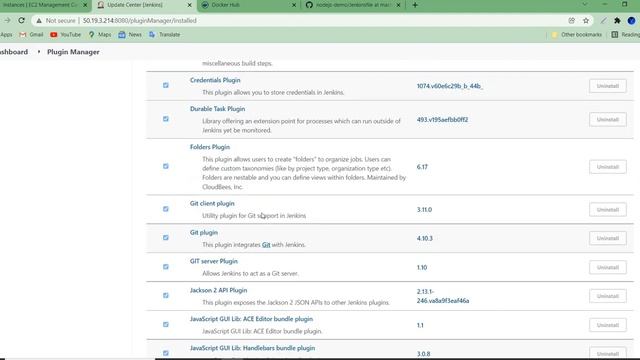This screenshot has width=640, height=360.
Task: Close the Update Center Jenkins tab
Action: (189, 5)
